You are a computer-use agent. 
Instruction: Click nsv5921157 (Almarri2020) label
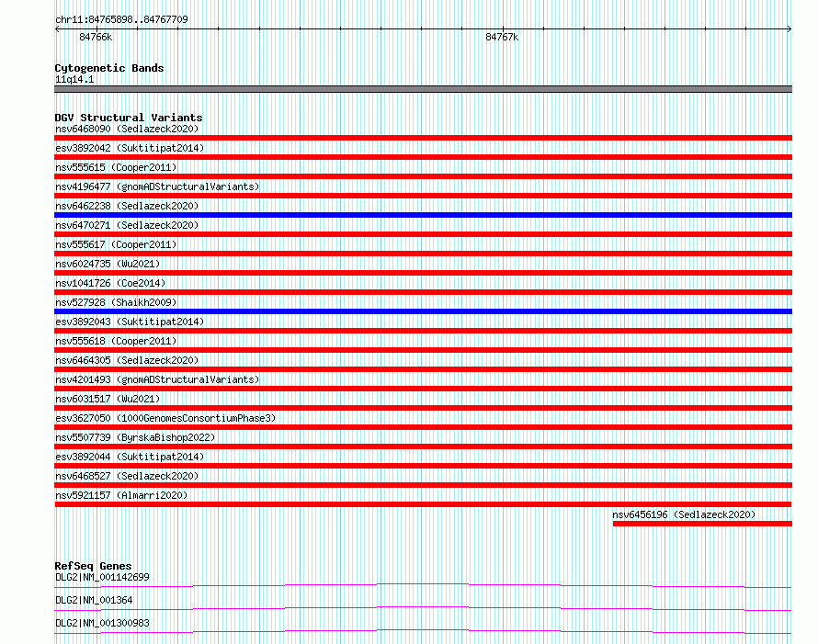pos(121,495)
